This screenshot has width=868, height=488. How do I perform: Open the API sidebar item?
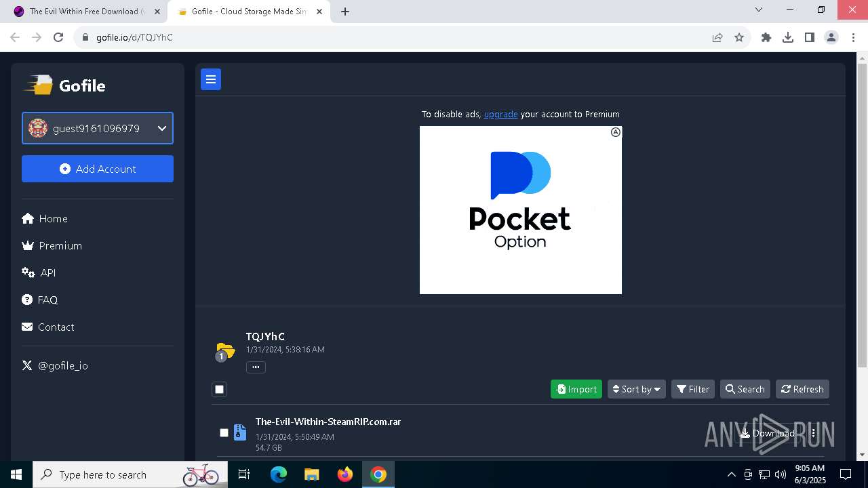(39, 272)
